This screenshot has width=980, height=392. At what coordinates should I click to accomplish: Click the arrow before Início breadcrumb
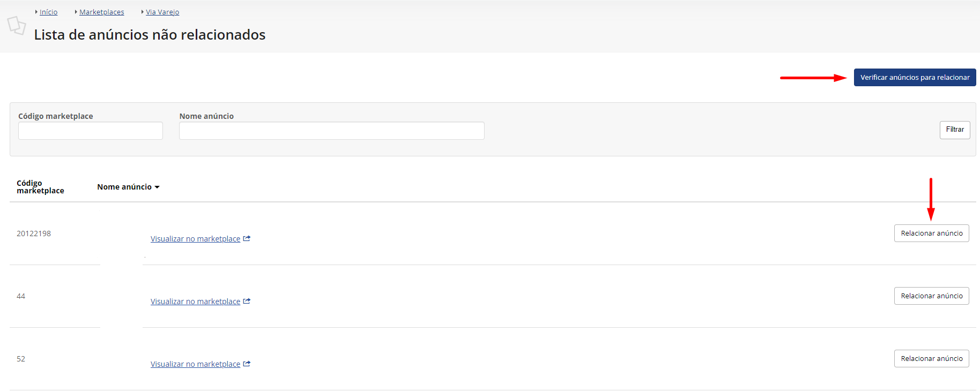click(x=36, y=12)
